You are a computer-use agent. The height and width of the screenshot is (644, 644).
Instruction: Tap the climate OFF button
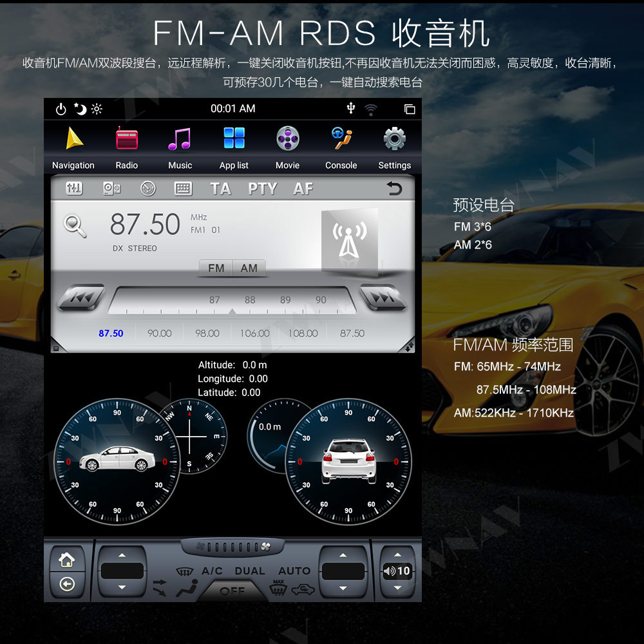(232, 591)
